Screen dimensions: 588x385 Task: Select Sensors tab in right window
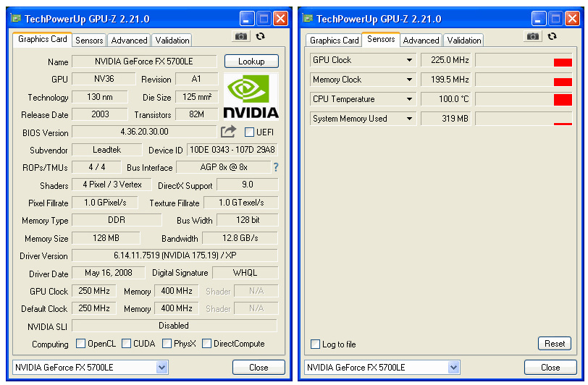pos(381,39)
